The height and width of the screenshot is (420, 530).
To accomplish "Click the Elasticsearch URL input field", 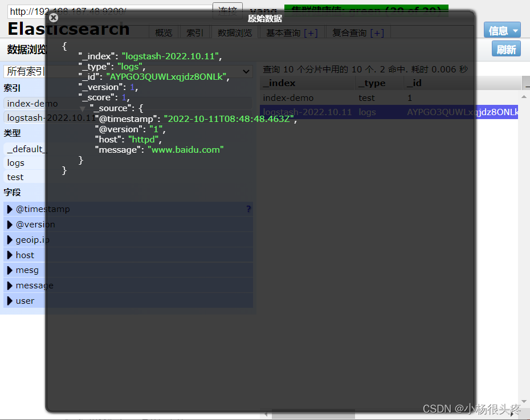I will [x=109, y=11].
